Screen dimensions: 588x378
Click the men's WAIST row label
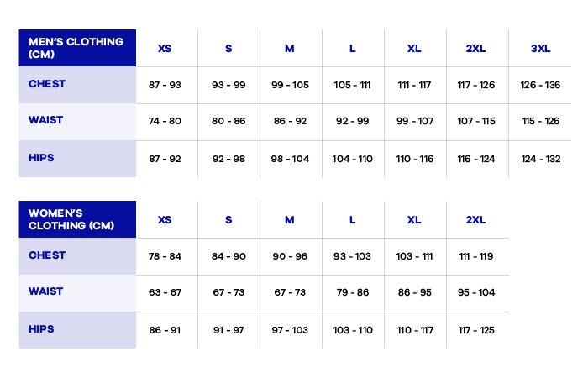45,120
